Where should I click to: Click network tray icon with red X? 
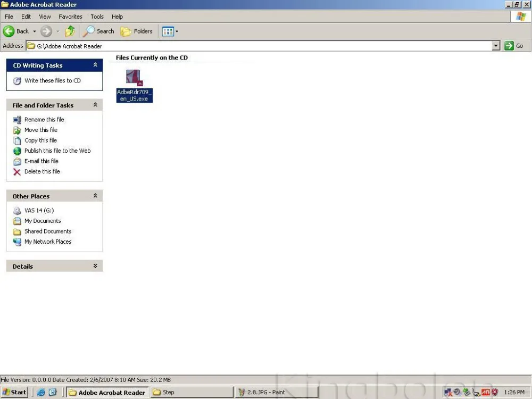point(448,393)
